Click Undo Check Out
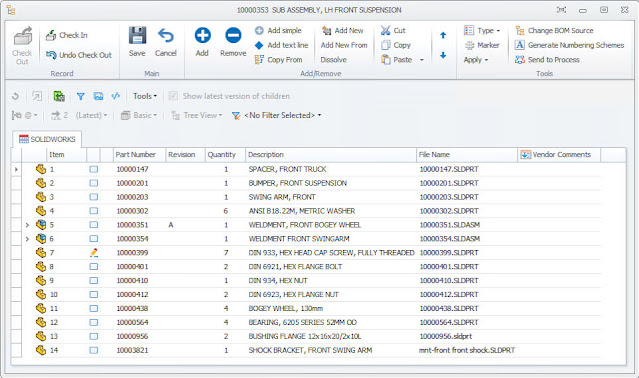The image size is (639, 378). coord(79,55)
